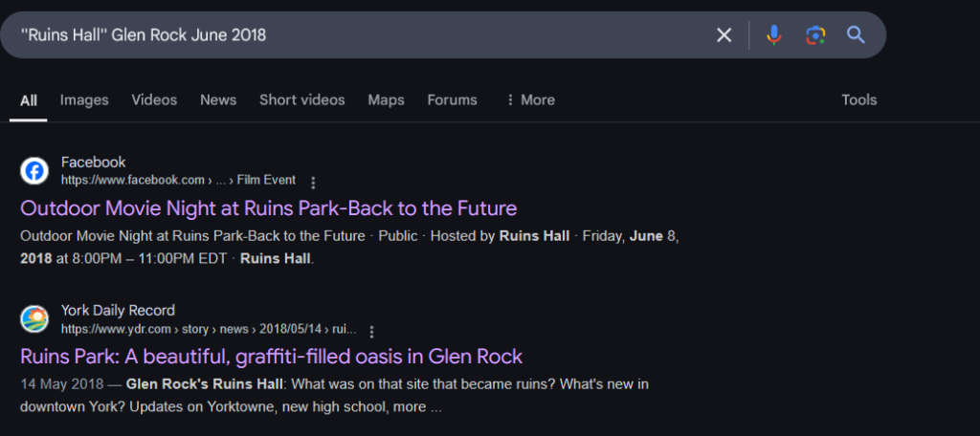Open Google Lens image search icon
Viewport: 980px width, 436px height.
pos(815,35)
